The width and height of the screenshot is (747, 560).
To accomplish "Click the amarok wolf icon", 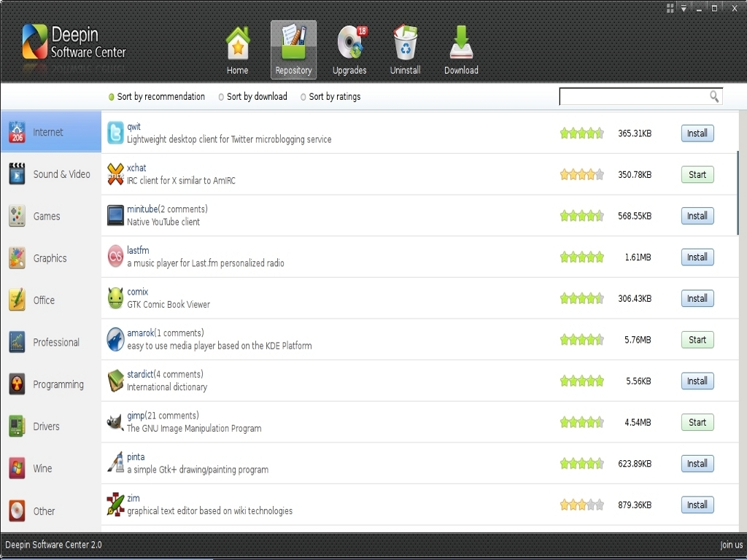I will [x=115, y=340].
